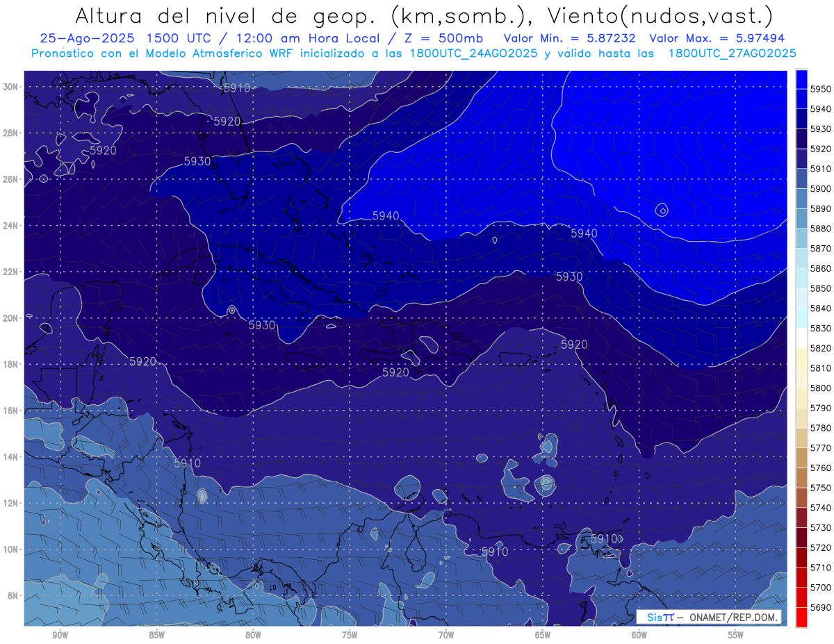
Task: Click the 24N latitude axis label
Action: [x=12, y=226]
